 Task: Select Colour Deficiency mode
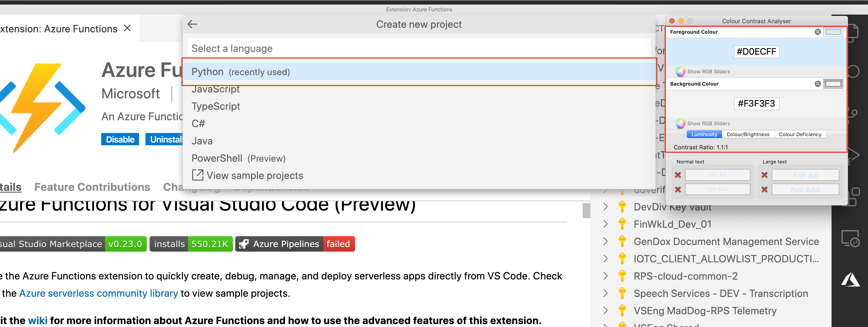click(x=800, y=134)
